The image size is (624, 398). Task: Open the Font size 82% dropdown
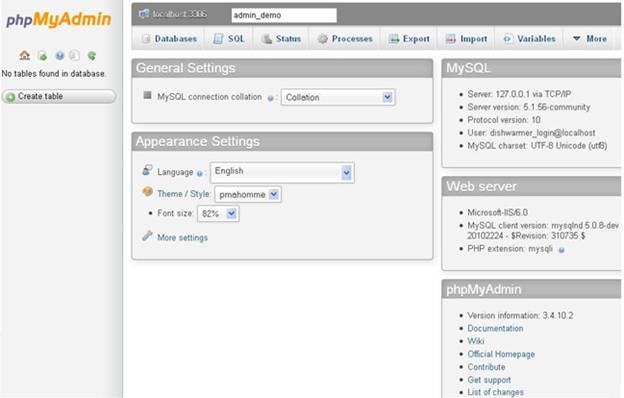click(x=218, y=214)
